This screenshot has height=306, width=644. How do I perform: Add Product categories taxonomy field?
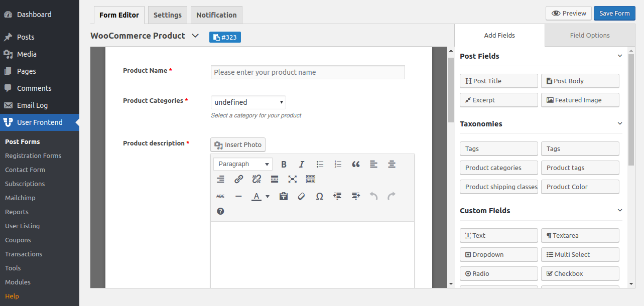click(499, 168)
